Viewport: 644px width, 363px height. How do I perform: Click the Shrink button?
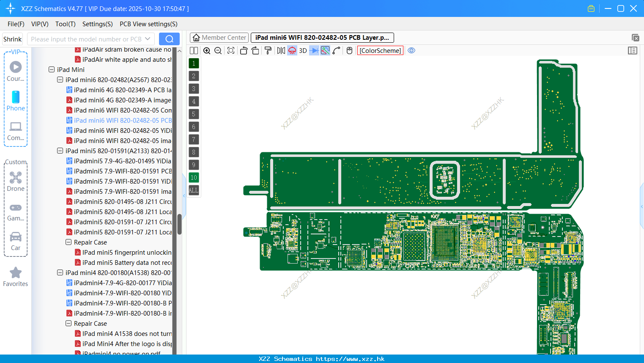[x=13, y=39]
